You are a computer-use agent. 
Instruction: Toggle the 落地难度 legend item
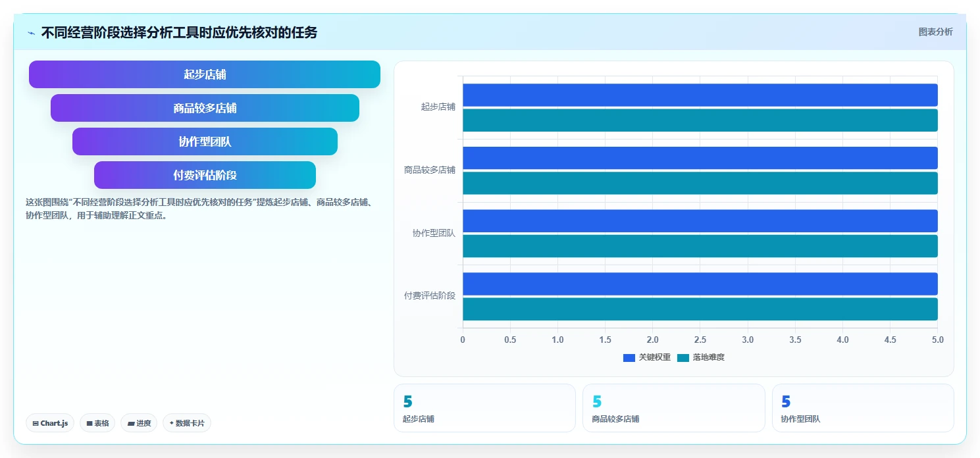click(700, 357)
